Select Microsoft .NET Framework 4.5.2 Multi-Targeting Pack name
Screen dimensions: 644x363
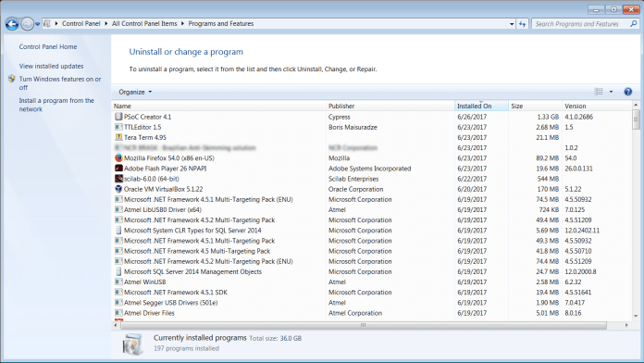click(200, 220)
